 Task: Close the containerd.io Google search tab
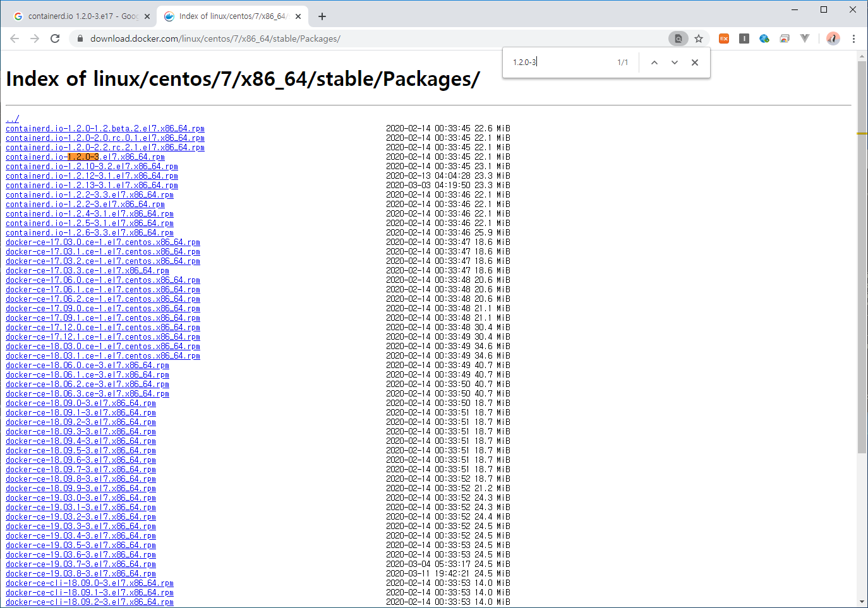pos(147,16)
